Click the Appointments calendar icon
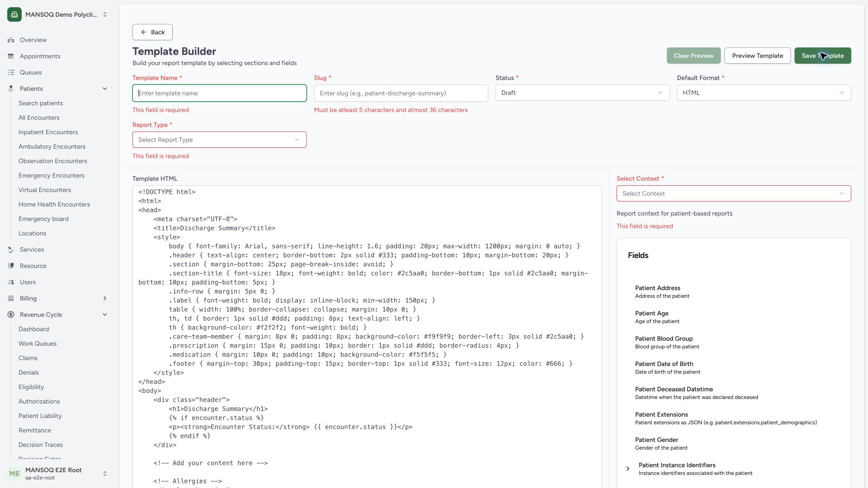This screenshot has height=488, width=868. [x=11, y=56]
